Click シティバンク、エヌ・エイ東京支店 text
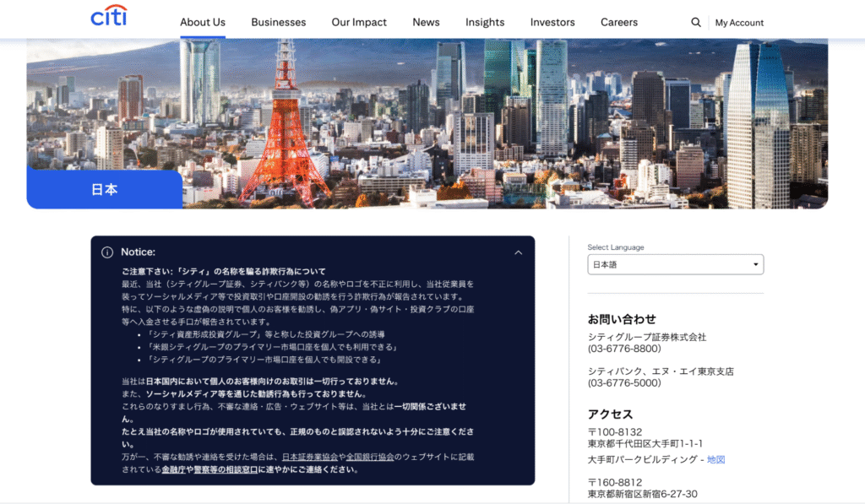This screenshot has height=504, width=865. (x=661, y=371)
